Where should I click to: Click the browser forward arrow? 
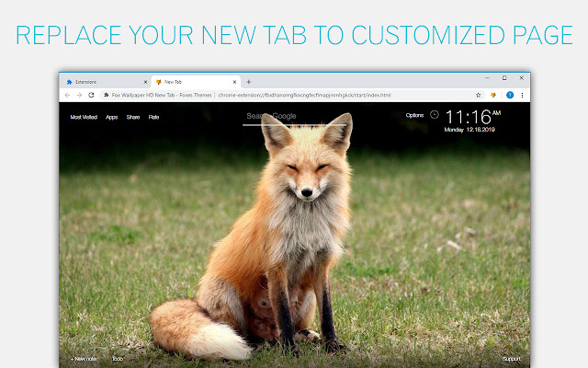click(79, 95)
